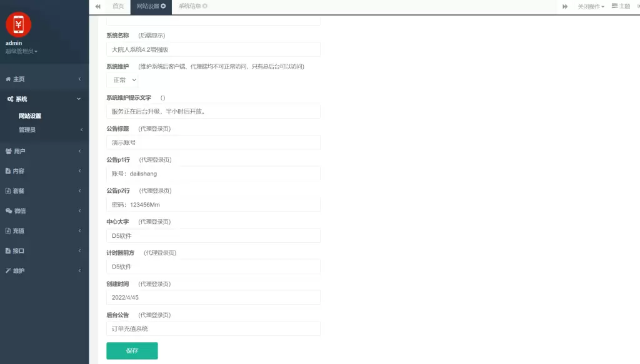640x364 pixels.
Task: Close the 网站设置 tab with its x icon
Action: coord(163,6)
